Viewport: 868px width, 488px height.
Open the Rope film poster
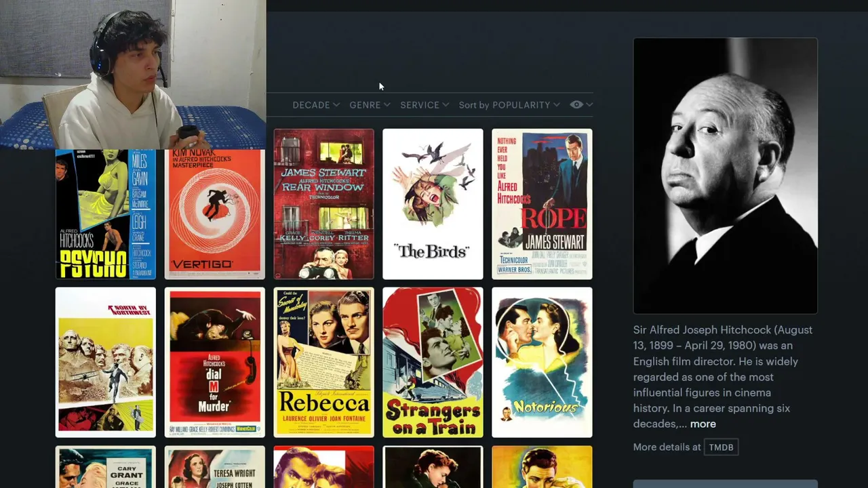(x=542, y=204)
